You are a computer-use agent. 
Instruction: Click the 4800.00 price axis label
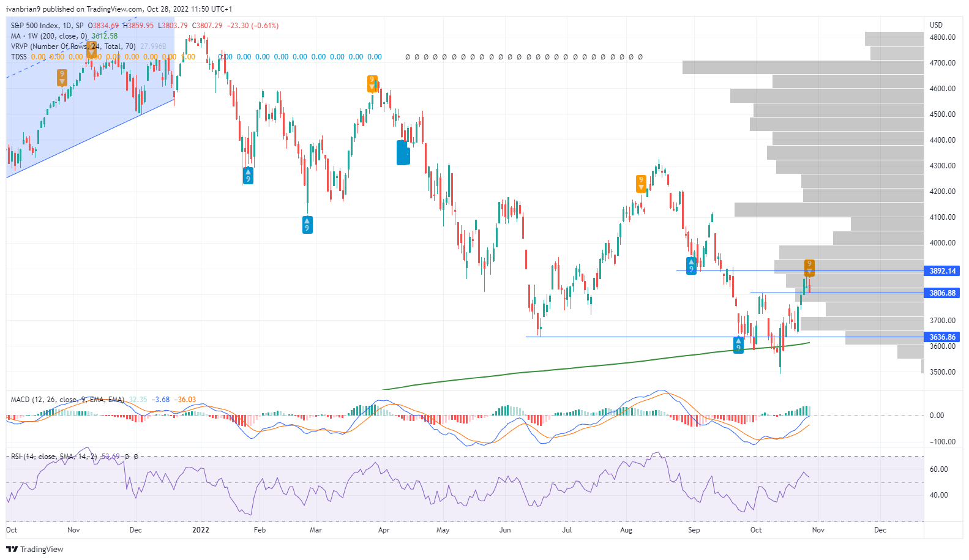click(943, 37)
